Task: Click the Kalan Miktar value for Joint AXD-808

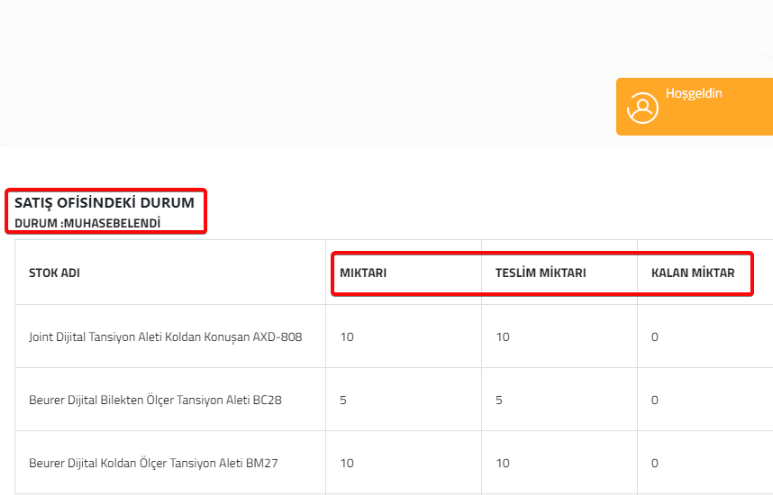Action: pyautogui.click(x=655, y=337)
